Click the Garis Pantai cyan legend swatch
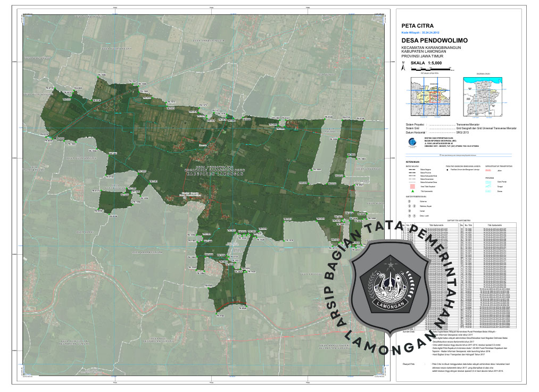 [x=488, y=182]
